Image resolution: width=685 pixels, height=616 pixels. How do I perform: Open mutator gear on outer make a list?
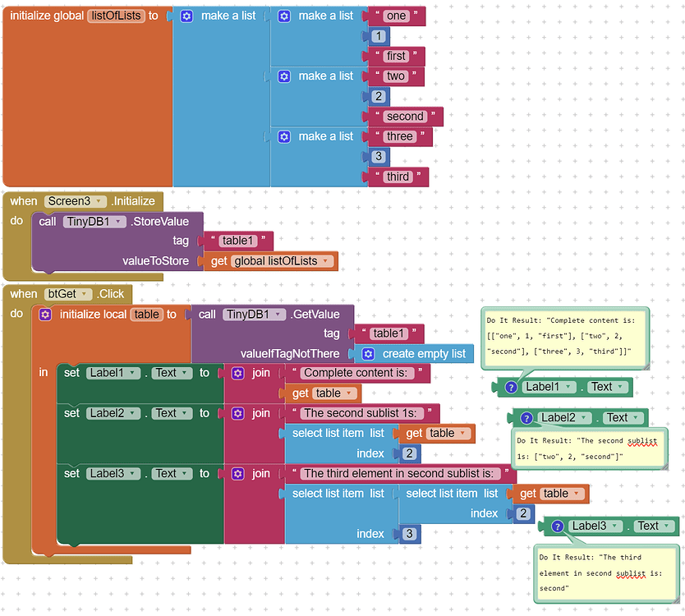[x=186, y=16]
